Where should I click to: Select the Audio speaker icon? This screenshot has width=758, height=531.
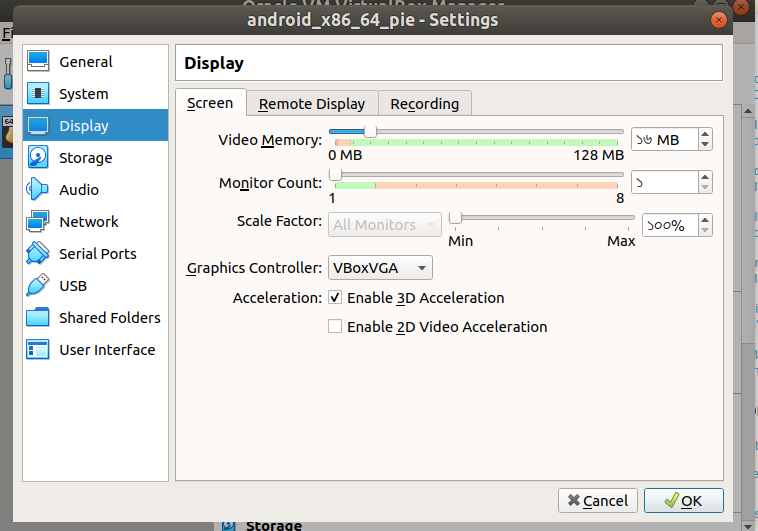pos(38,190)
